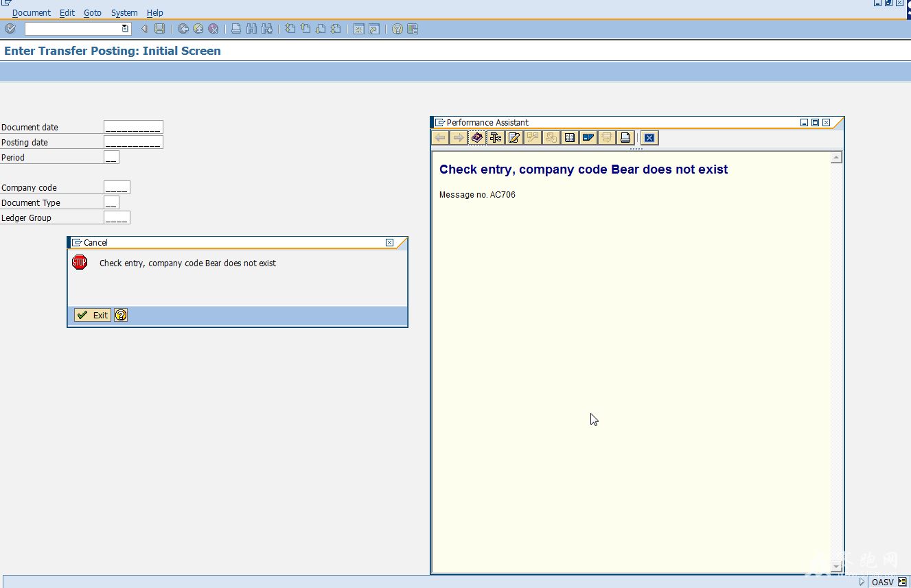Image resolution: width=911 pixels, height=588 pixels.
Task: Click the SAP window menu icon top-left
Action: pos(6,3)
